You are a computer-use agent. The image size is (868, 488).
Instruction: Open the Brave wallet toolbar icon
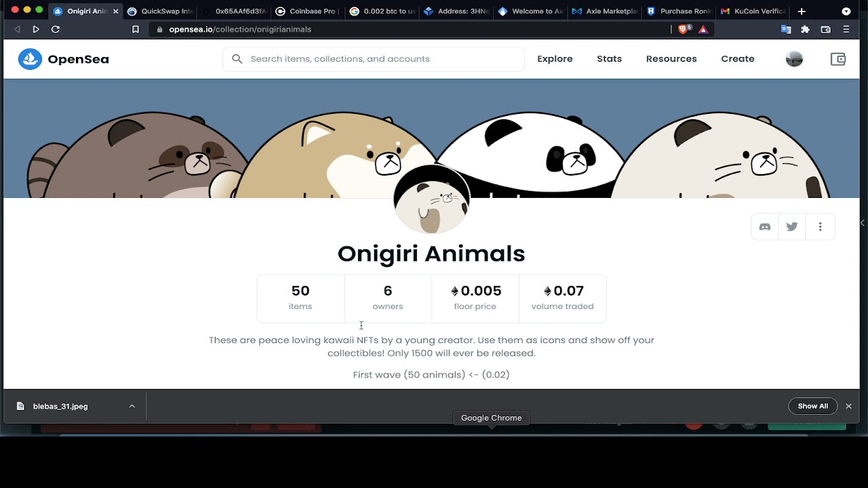tap(825, 29)
